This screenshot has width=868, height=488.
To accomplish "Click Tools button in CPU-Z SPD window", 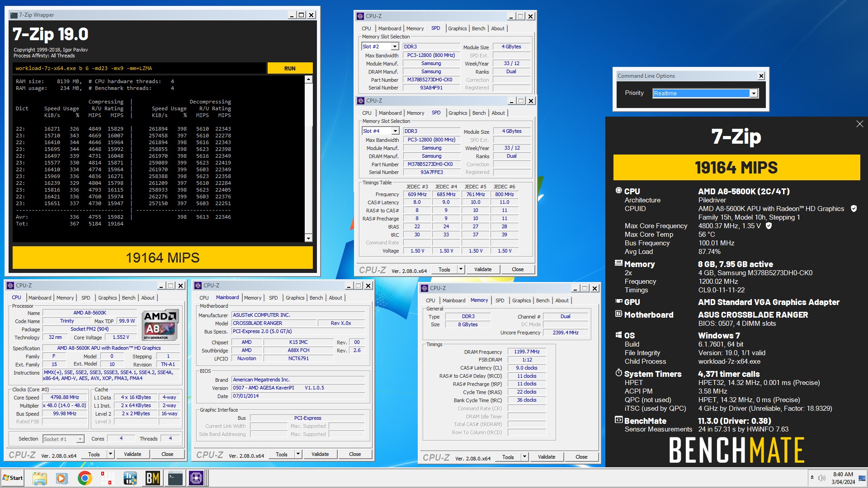I will click(x=444, y=269).
